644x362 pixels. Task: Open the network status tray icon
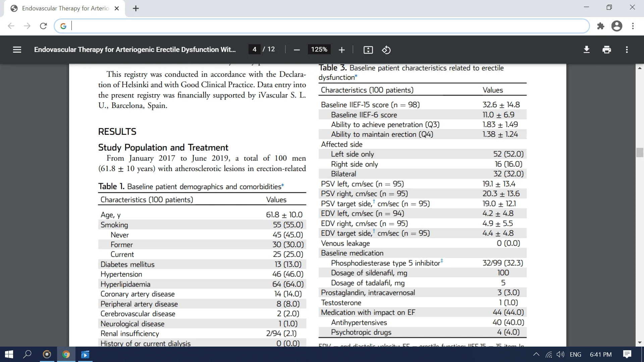[549, 354]
